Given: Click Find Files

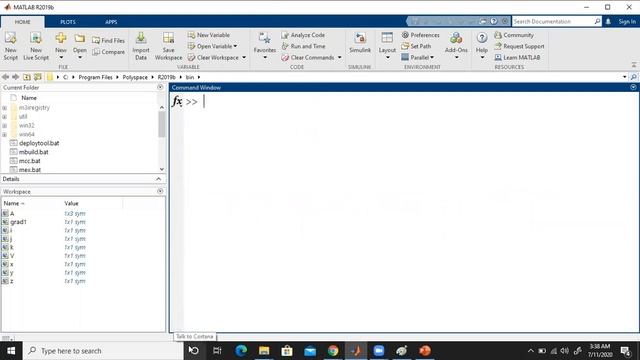Looking at the screenshot, I should [x=108, y=40].
